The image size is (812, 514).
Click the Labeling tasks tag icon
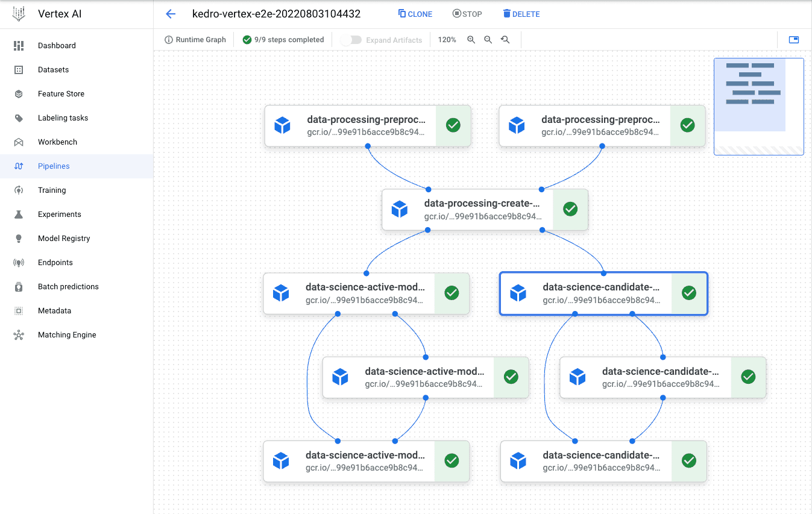tap(19, 118)
